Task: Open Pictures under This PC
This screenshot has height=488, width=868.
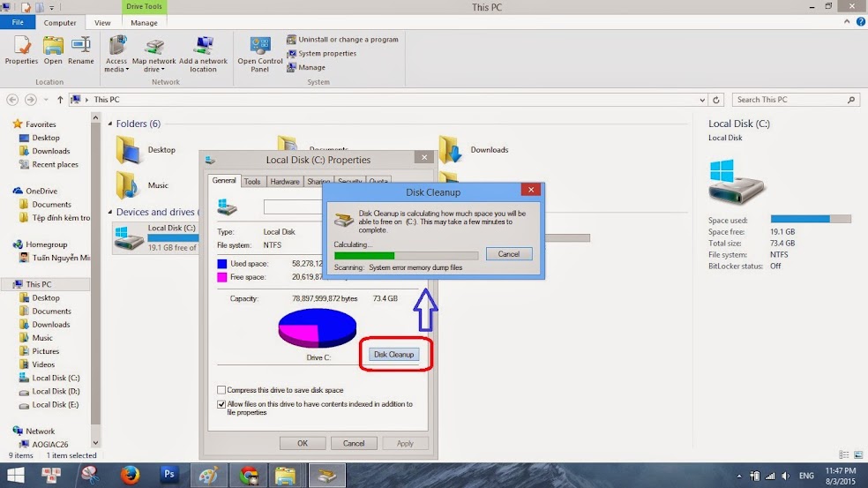Action: click(x=39, y=351)
